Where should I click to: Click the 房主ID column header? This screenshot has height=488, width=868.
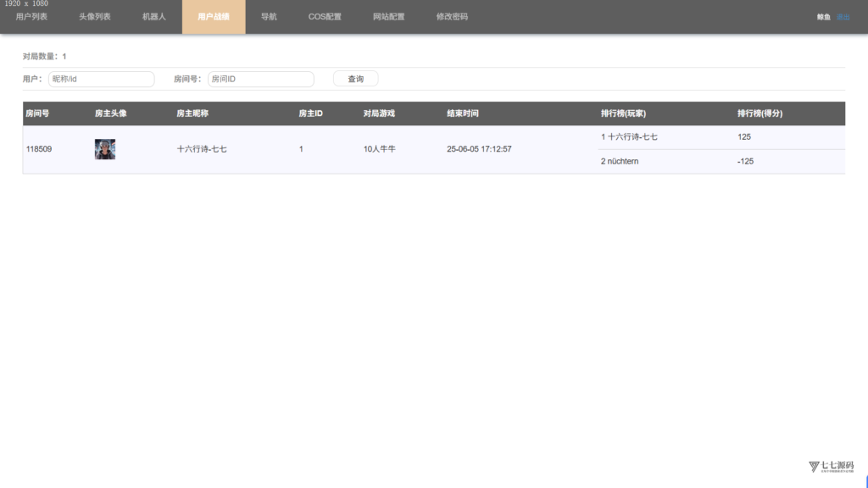pyautogui.click(x=310, y=114)
